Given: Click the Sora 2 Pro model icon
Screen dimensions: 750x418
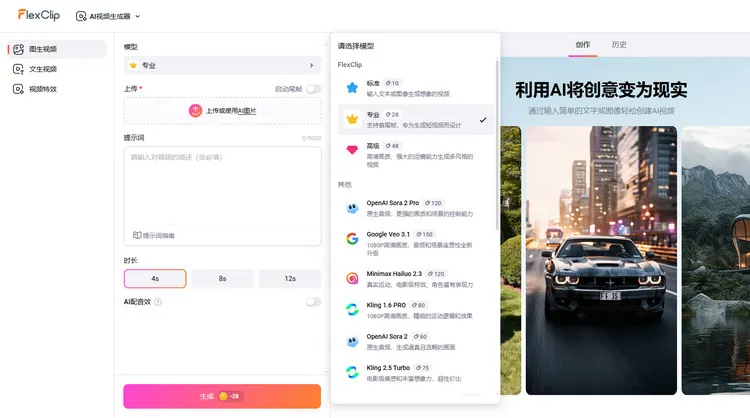Looking at the screenshot, I should [x=352, y=208].
